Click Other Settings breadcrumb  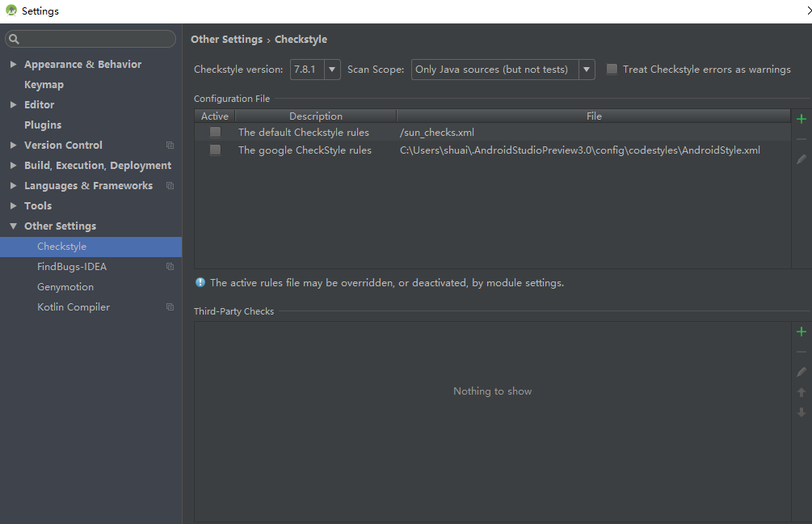tap(226, 40)
